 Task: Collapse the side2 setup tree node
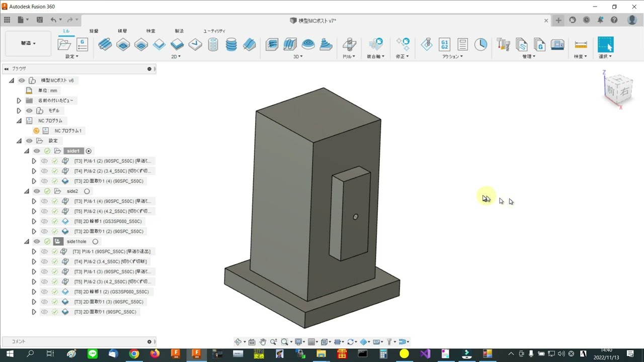[x=27, y=191]
